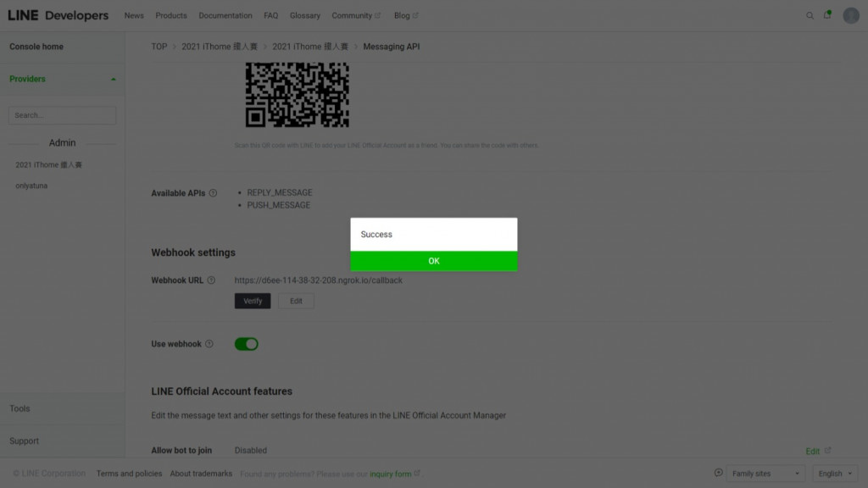Open the Products menu item
The height and width of the screenshot is (488, 868).
171,15
